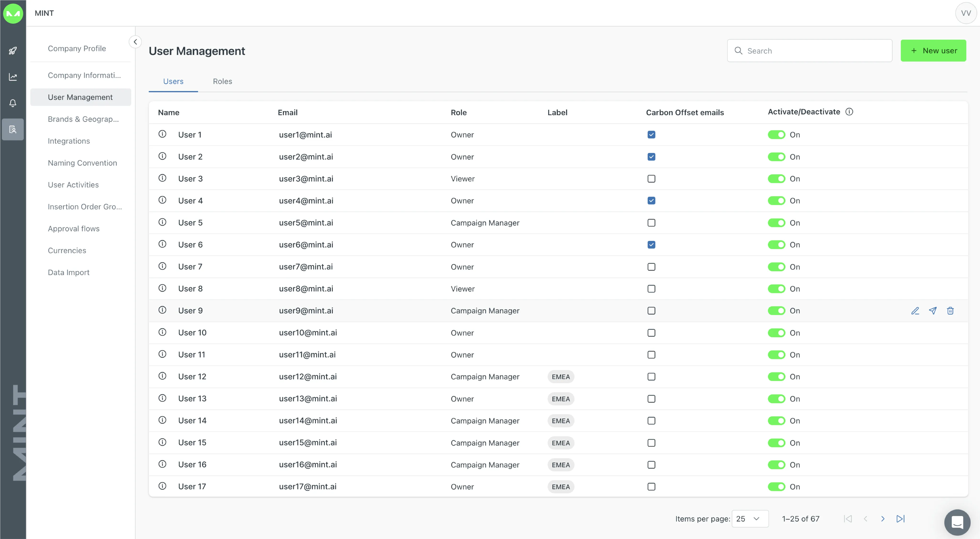
Task: Click the New user button
Action: coord(933,51)
